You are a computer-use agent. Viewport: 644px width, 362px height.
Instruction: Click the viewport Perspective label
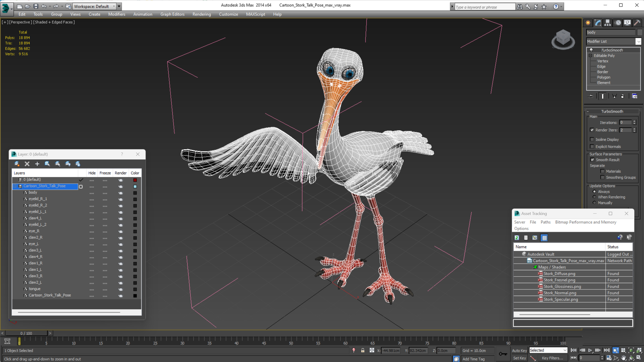[x=21, y=22]
